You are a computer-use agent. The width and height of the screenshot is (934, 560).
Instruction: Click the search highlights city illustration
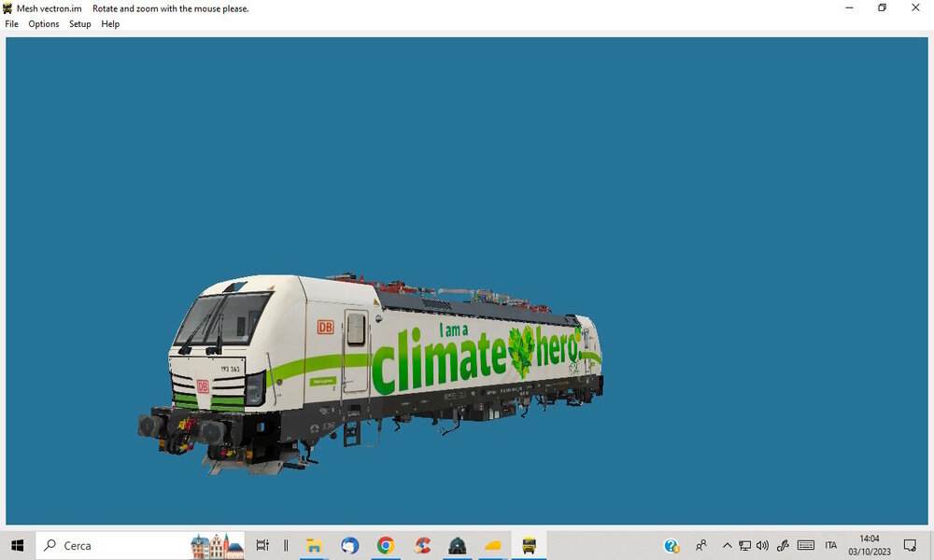click(x=218, y=546)
